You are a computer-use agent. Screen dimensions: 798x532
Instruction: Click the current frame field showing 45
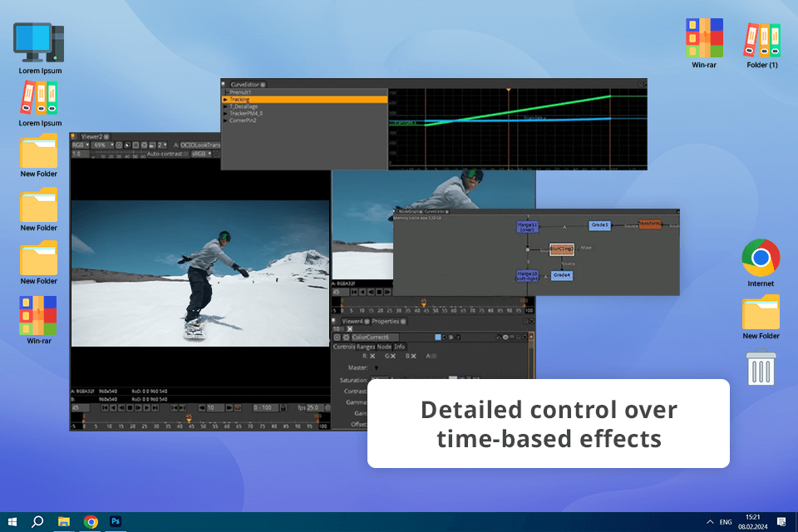coord(81,408)
